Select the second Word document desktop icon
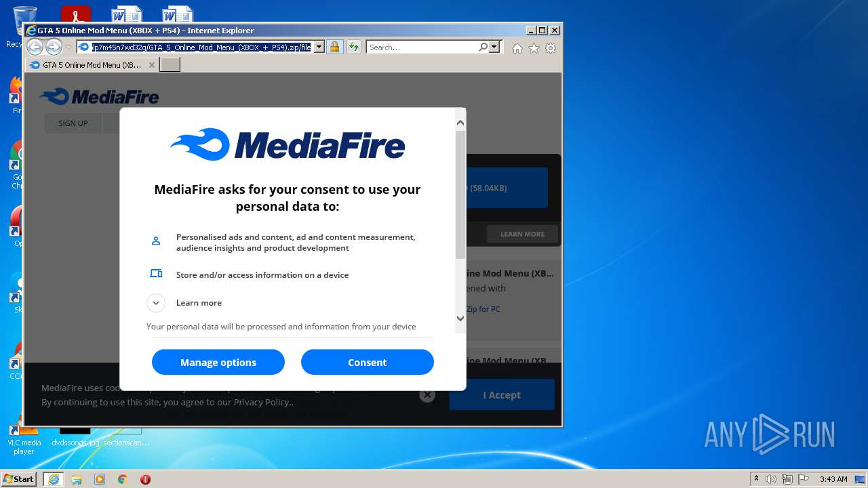 pos(178,14)
